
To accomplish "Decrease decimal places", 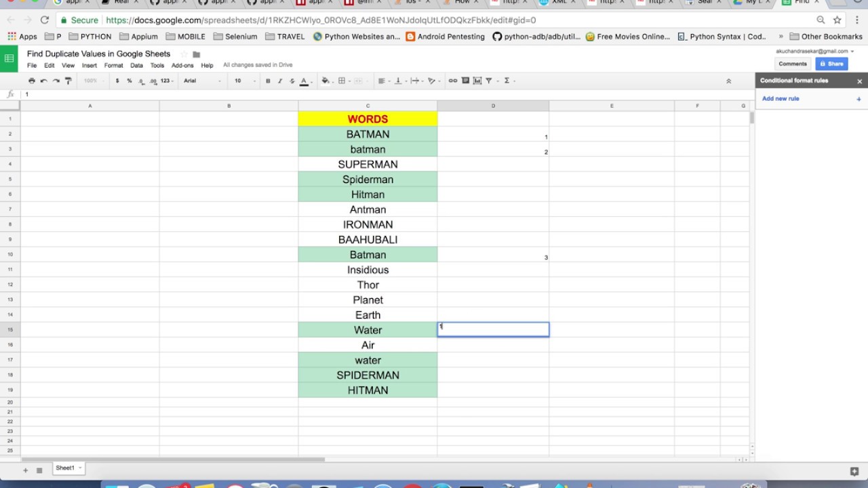I will [x=140, y=81].
